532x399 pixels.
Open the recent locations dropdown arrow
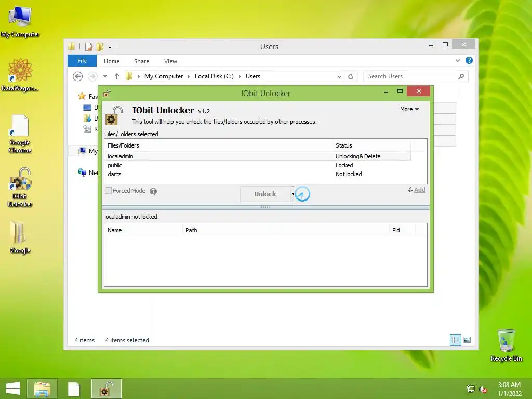[105, 76]
